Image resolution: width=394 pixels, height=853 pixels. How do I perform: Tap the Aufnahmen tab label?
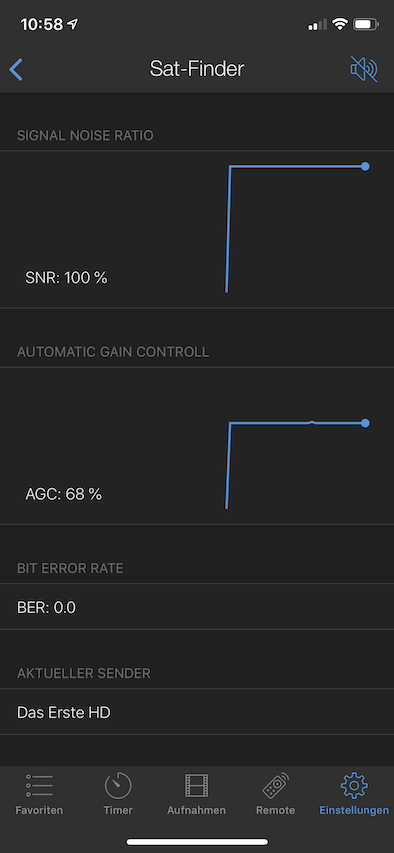pyautogui.click(x=196, y=811)
